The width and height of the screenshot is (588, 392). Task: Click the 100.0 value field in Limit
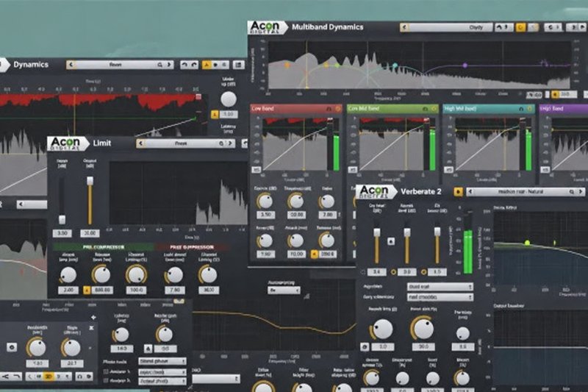[x=136, y=291]
